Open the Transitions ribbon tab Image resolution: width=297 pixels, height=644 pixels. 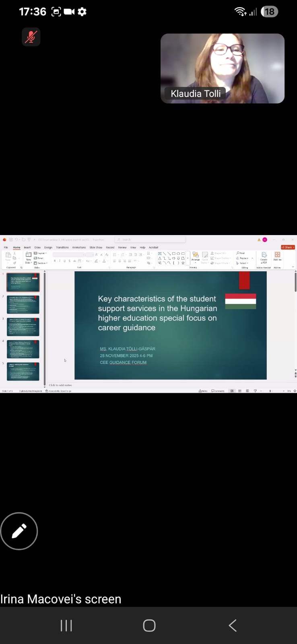(62, 248)
